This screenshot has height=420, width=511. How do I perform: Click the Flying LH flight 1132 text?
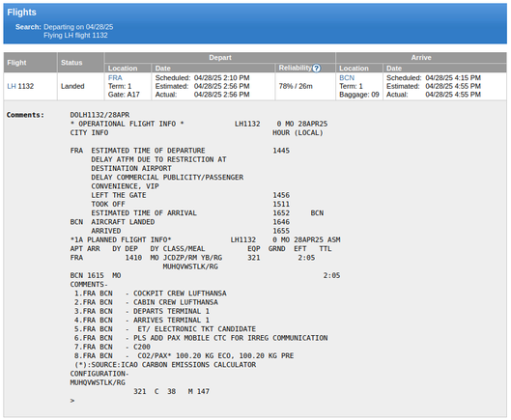click(75, 35)
